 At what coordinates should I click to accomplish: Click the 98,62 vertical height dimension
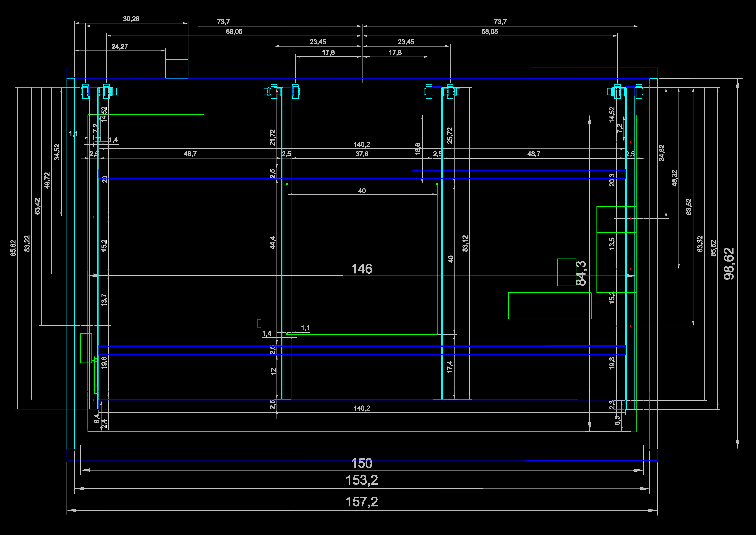[729, 264]
